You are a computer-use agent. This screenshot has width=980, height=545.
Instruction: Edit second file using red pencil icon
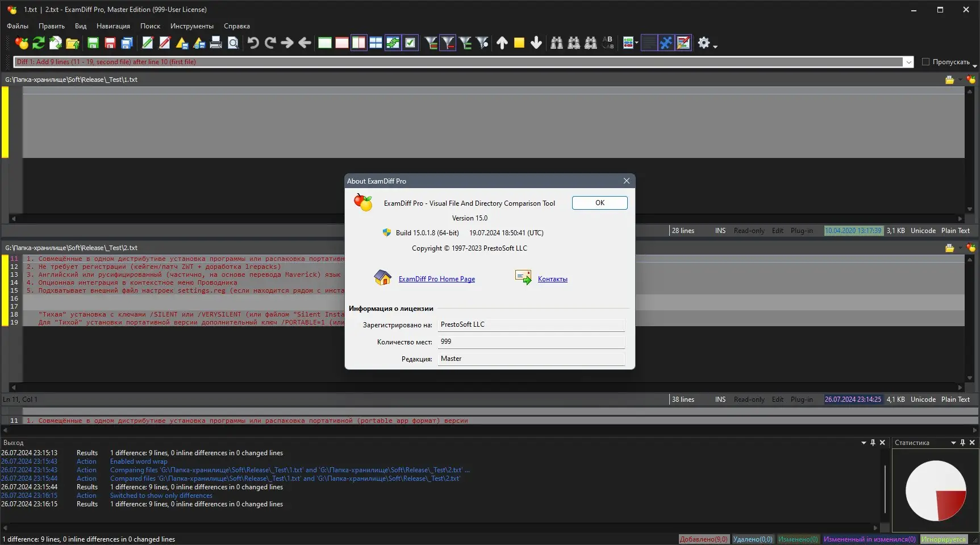(x=165, y=43)
